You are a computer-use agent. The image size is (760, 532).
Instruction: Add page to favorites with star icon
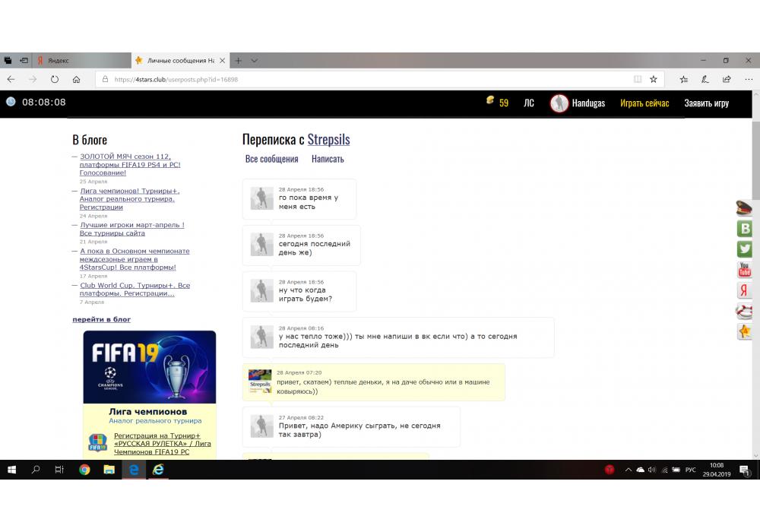[653, 79]
